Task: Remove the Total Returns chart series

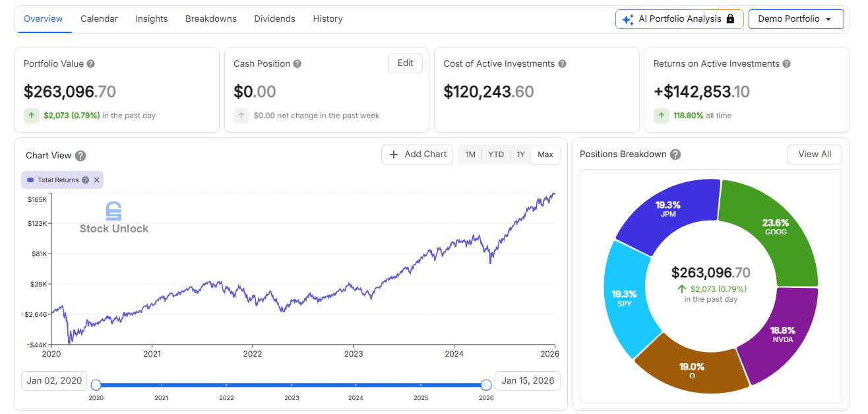Action: [x=96, y=180]
